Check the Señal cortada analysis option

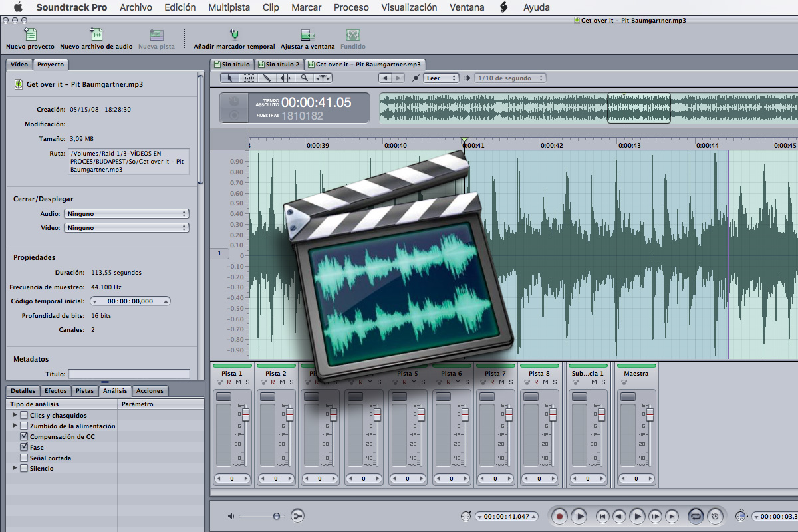pos(24,458)
